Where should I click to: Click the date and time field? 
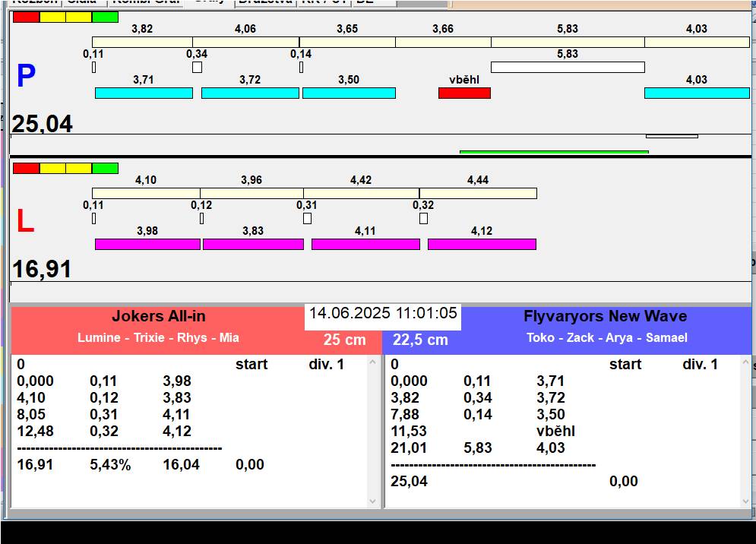[x=383, y=314]
